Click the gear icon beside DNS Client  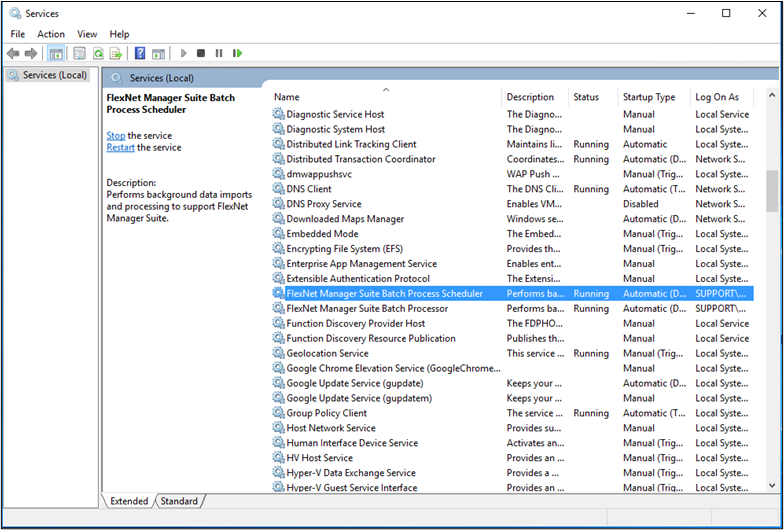point(278,188)
